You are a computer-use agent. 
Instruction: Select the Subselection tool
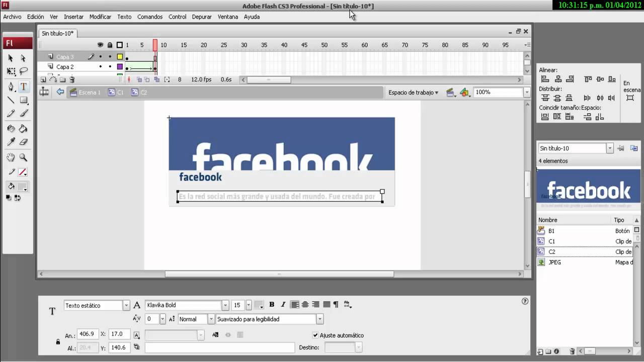[x=23, y=58]
